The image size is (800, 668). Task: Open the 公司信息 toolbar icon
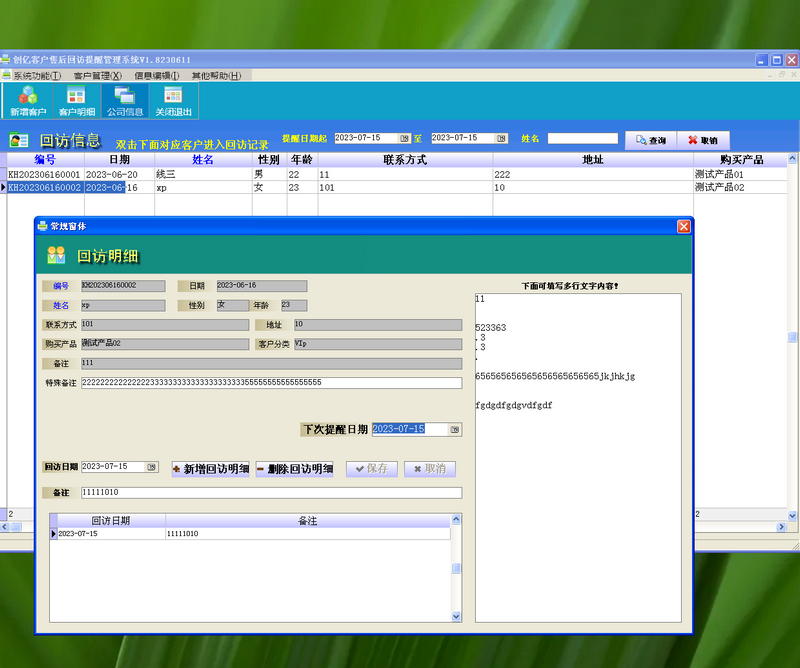click(x=124, y=101)
